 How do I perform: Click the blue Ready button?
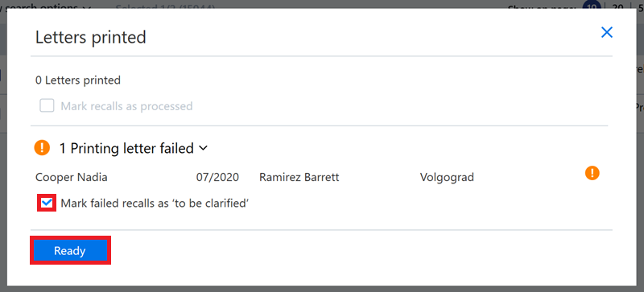pos(70,250)
